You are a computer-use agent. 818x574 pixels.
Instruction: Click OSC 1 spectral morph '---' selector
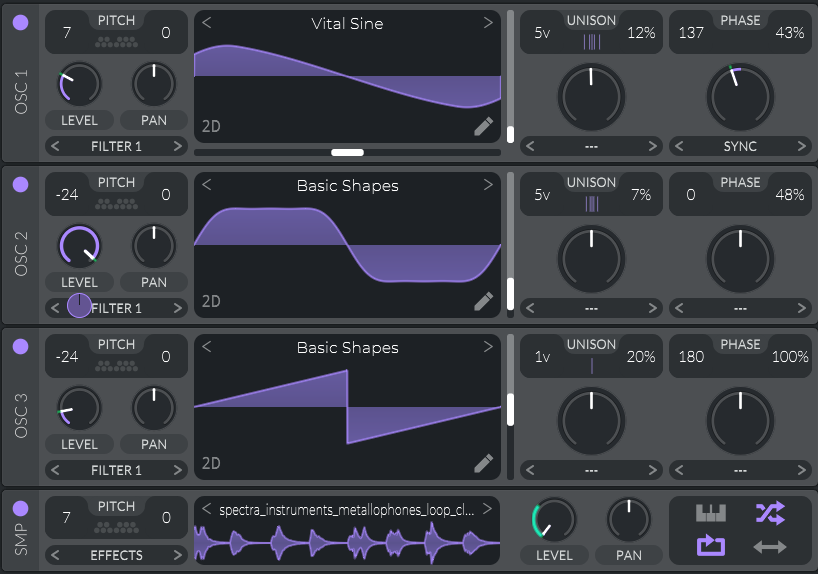591,147
